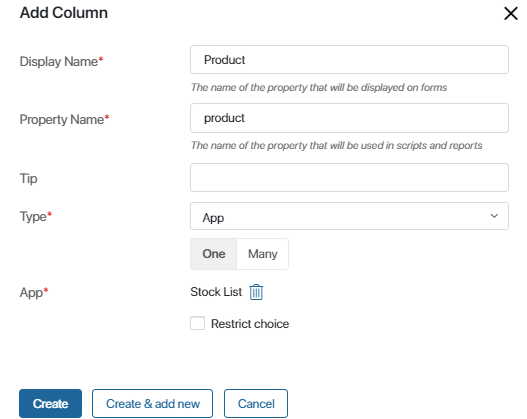This screenshot has height=419, width=527.
Task: Choose Create & add new
Action: [153, 404]
